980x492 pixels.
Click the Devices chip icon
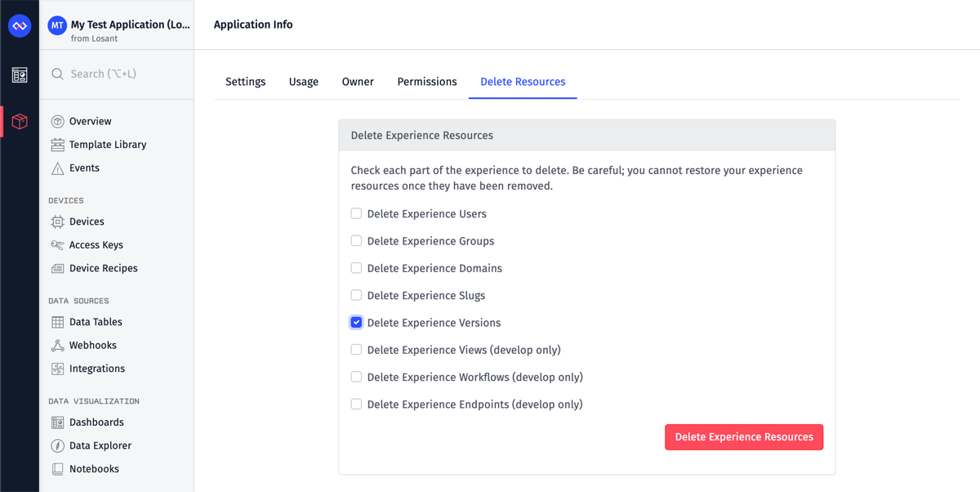[57, 221]
